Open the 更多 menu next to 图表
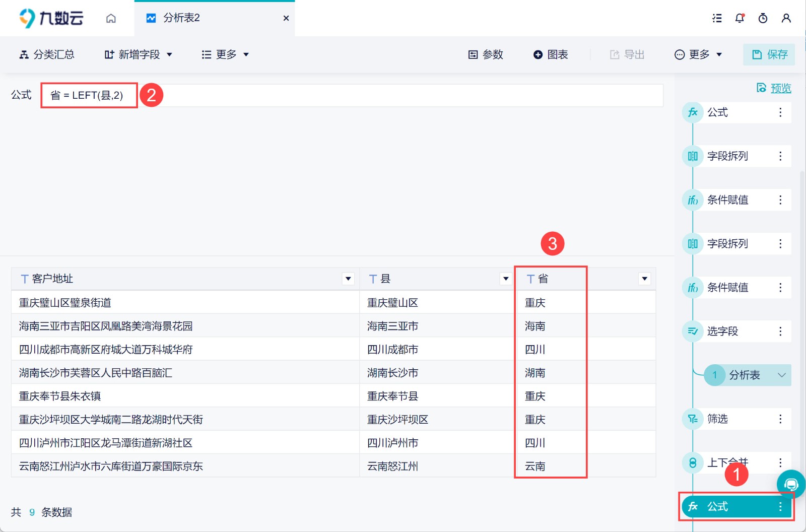 (698, 54)
